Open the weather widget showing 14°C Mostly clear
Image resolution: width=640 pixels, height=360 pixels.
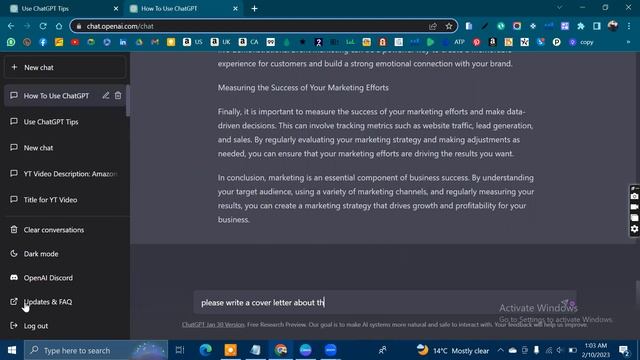(x=453, y=350)
